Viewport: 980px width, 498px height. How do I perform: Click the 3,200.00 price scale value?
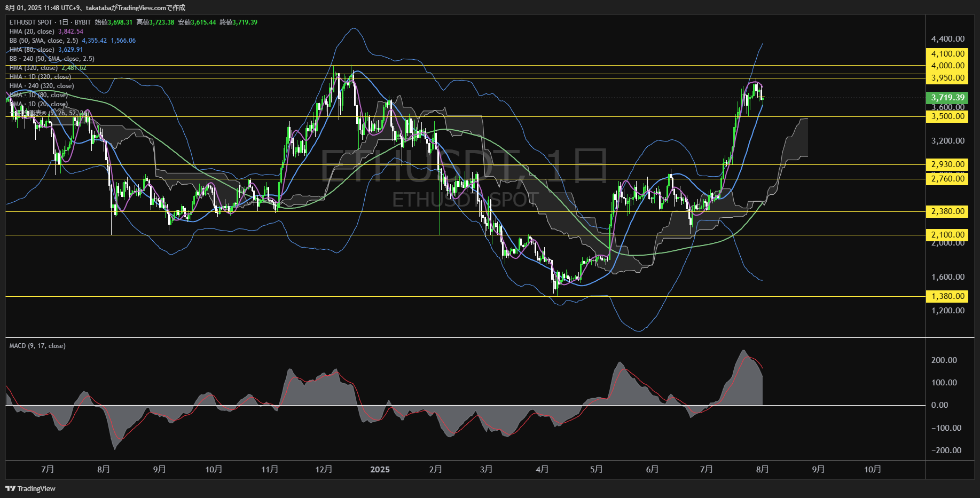point(948,141)
